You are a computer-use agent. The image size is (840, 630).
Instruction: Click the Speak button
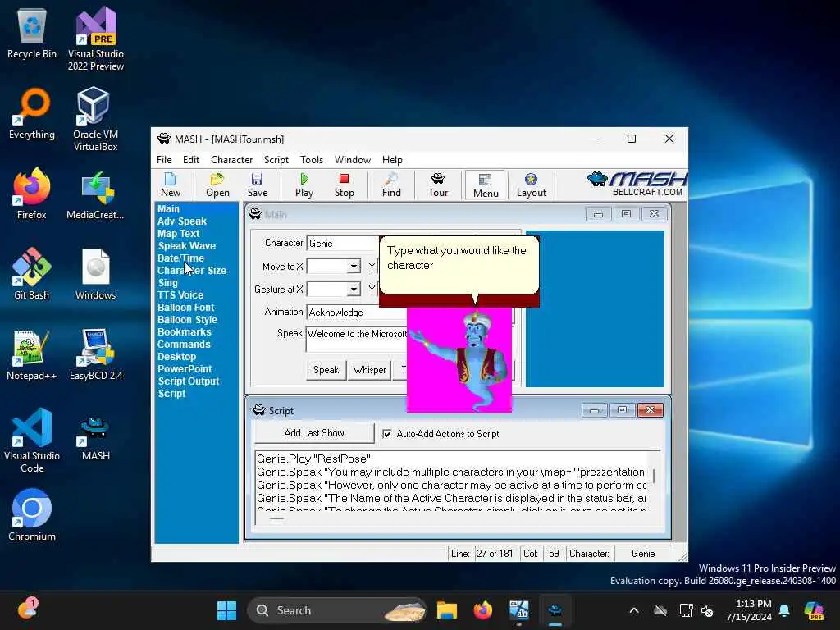click(326, 370)
